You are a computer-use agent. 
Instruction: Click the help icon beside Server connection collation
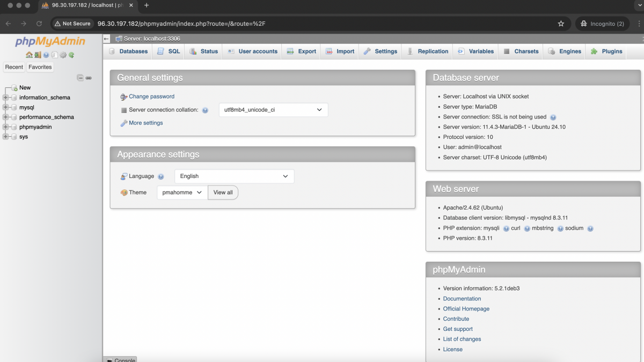click(x=205, y=110)
